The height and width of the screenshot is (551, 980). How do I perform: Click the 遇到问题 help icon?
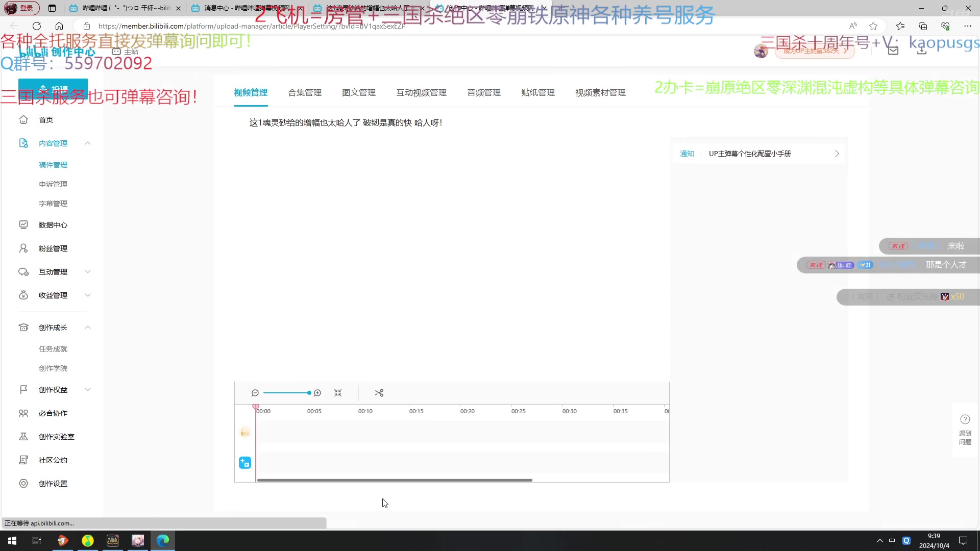tap(965, 430)
